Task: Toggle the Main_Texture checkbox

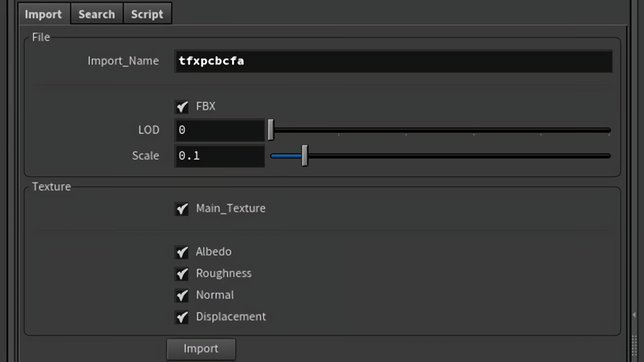Action: coord(181,209)
